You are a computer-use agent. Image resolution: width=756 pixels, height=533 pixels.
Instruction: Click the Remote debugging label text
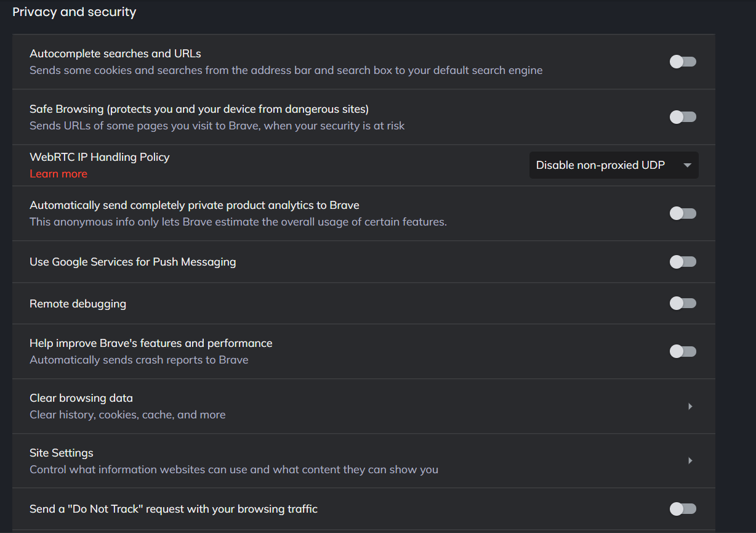tap(78, 304)
